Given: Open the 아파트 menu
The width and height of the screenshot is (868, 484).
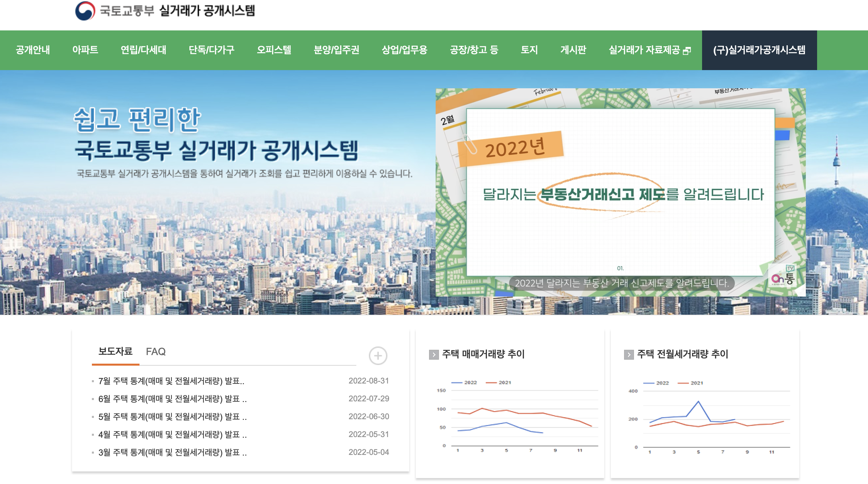Looking at the screenshot, I should point(86,50).
